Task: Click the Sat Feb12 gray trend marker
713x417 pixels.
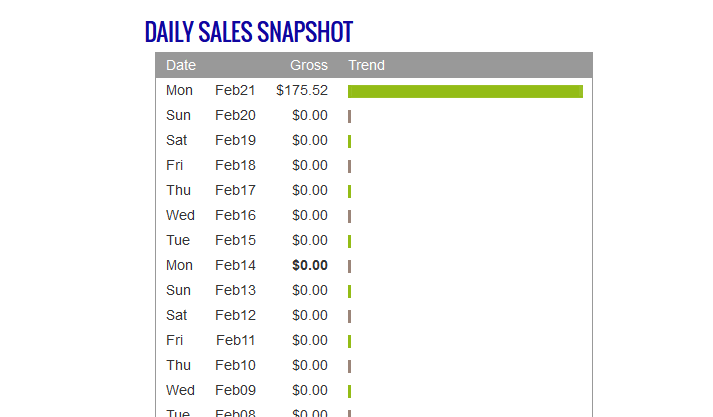Action: pyautogui.click(x=349, y=317)
